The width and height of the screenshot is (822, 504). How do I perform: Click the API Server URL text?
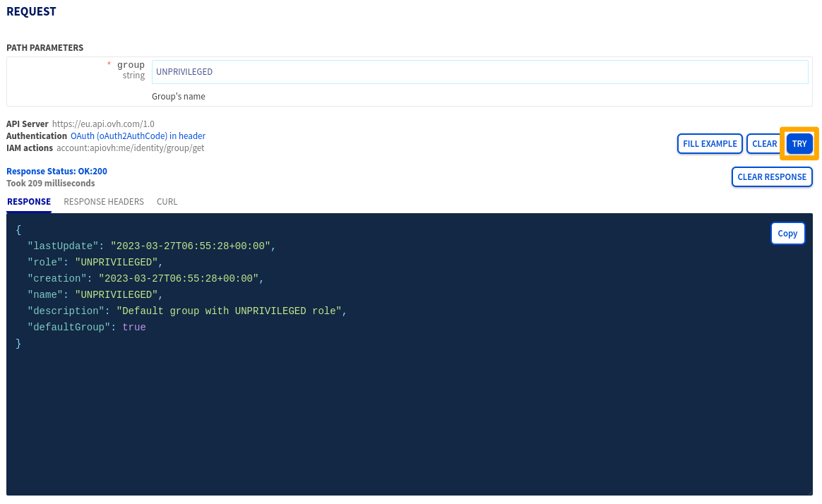click(103, 124)
